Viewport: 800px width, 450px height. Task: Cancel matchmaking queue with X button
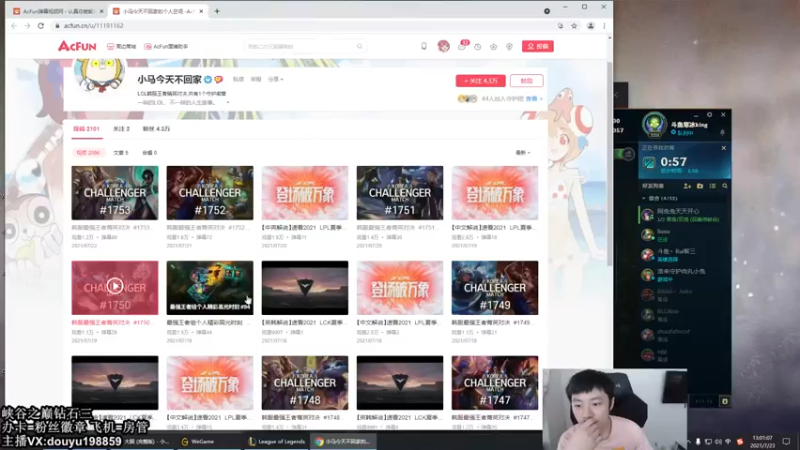coord(723,148)
